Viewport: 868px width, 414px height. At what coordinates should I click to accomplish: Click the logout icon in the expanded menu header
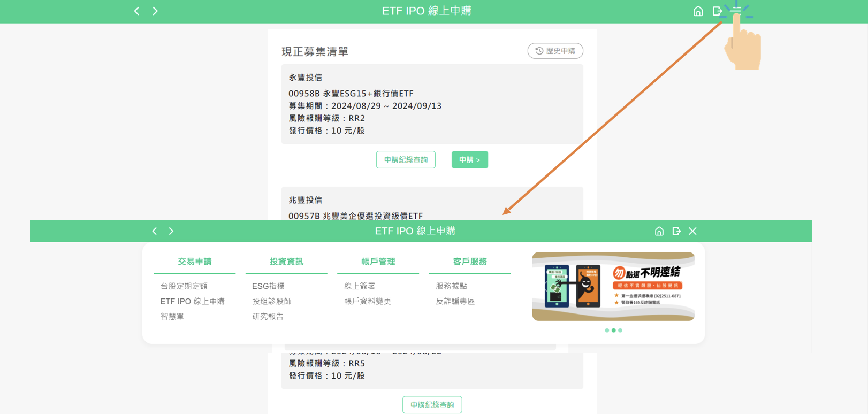676,231
